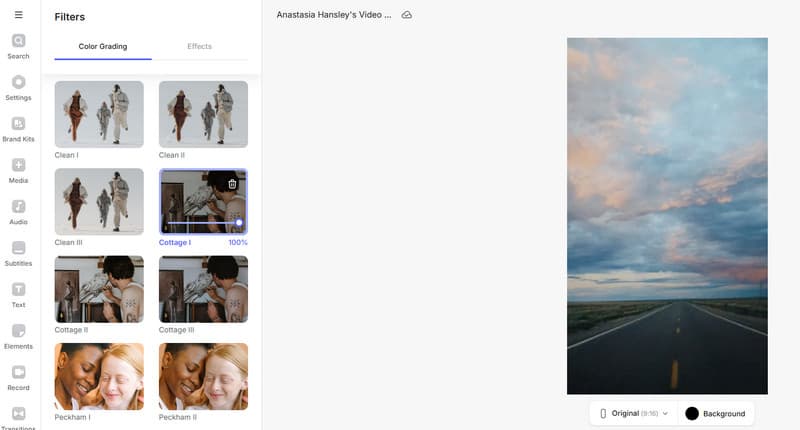
Task: Apply the Peckham I filter
Action: pyautogui.click(x=99, y=376)
